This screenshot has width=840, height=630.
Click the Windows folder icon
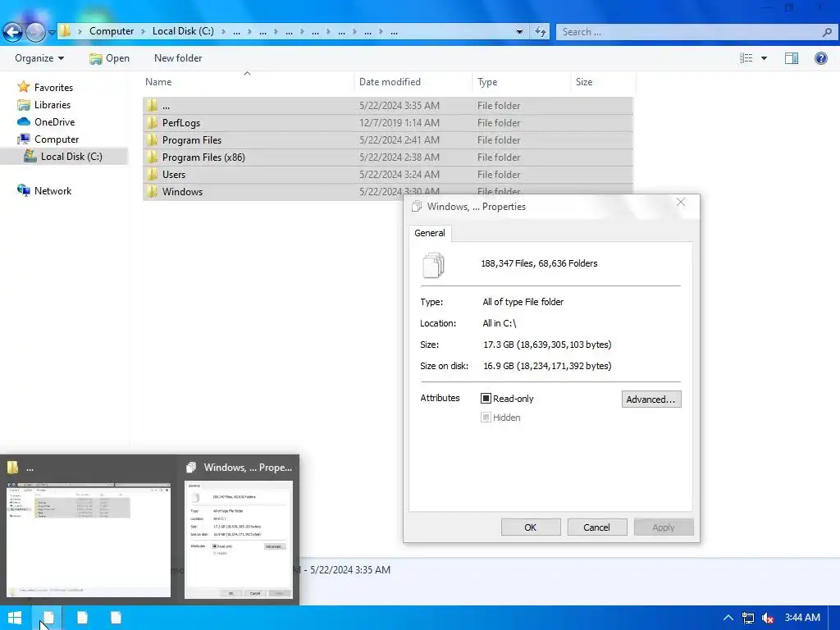point(152,191)
